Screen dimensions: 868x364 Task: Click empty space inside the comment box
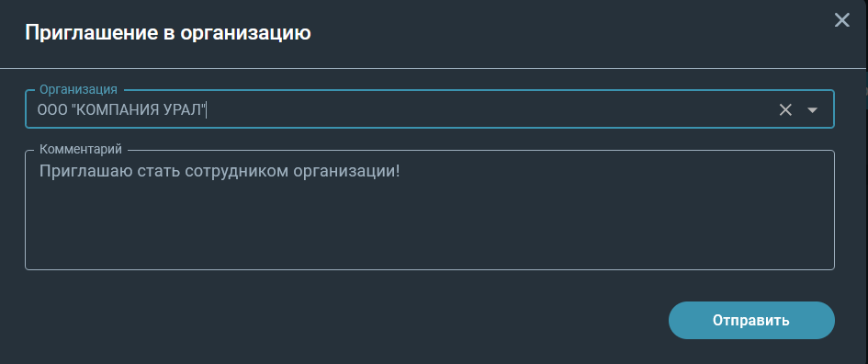coord(430,227)
